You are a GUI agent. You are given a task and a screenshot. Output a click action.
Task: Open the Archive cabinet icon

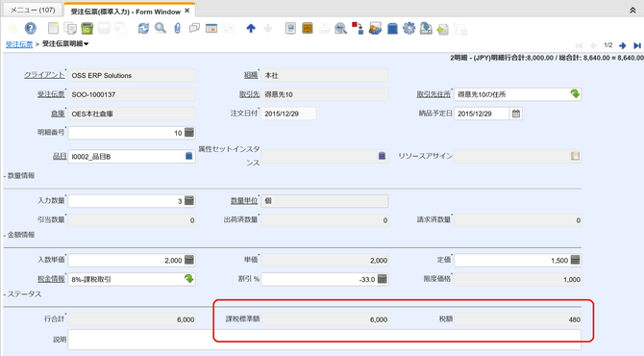click(308, 28)
